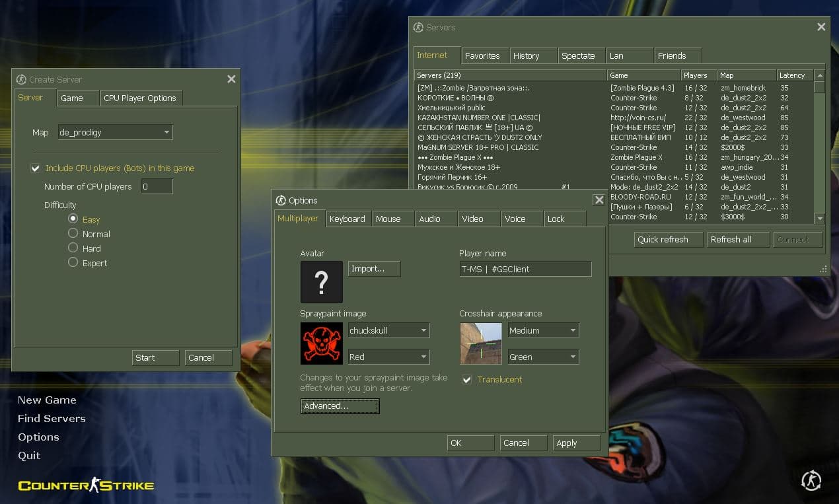Click Start in Create Server

coord(156,357)
